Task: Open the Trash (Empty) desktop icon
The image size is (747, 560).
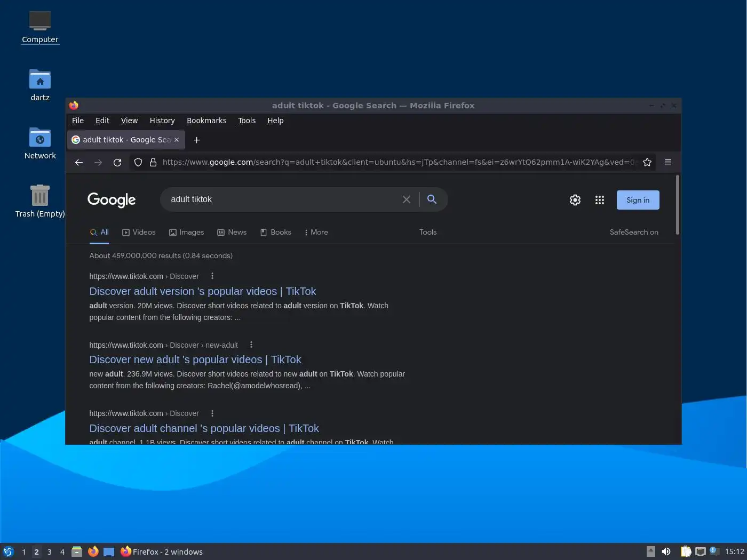Action: (40, 201)
